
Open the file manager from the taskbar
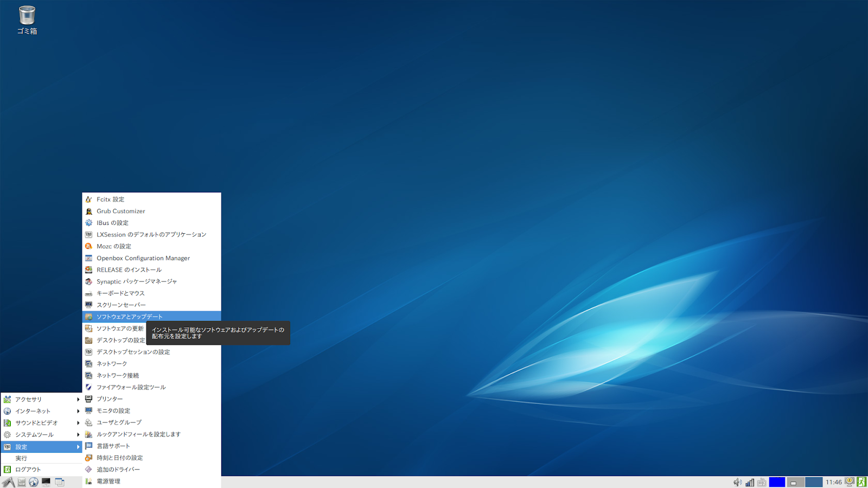click(x=21, y=481)
